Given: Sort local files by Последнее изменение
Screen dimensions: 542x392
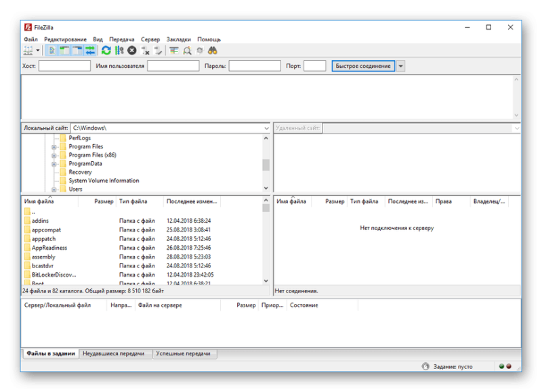Looking at the screenshot, I should 192,201.
